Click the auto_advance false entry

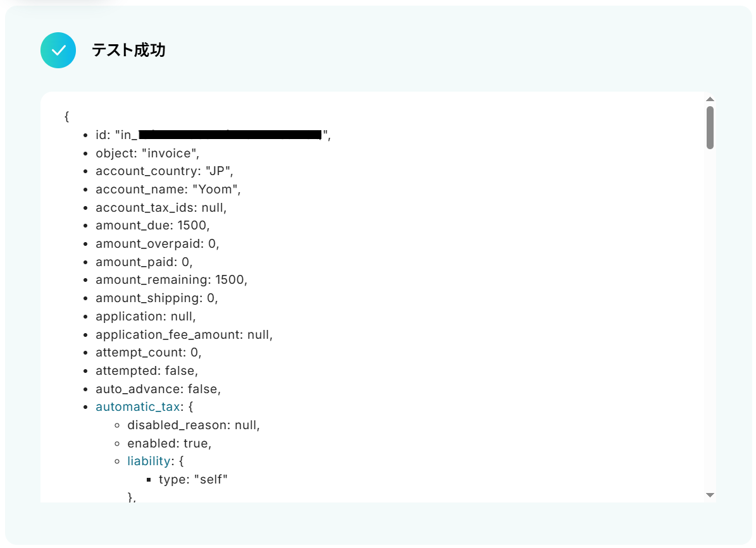click(158, 389)
